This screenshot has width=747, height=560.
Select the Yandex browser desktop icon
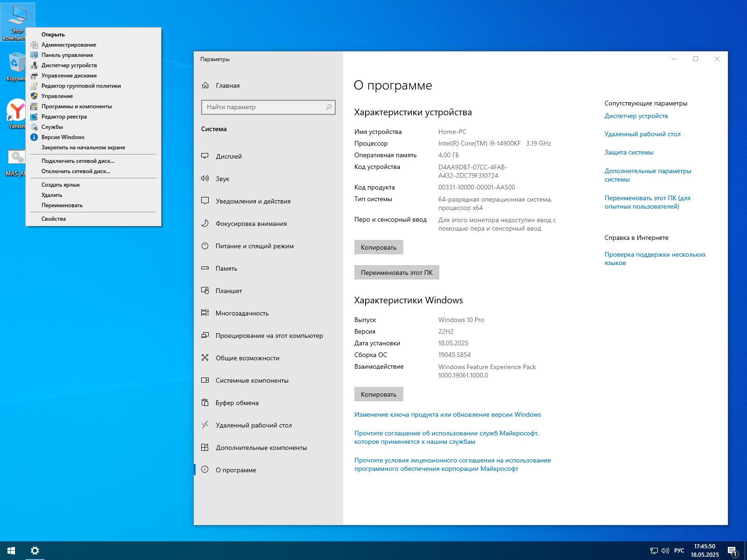17,114
